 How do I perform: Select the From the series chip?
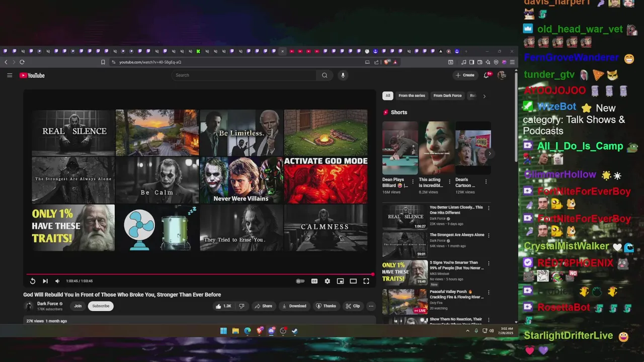click(x=412, y=96)
